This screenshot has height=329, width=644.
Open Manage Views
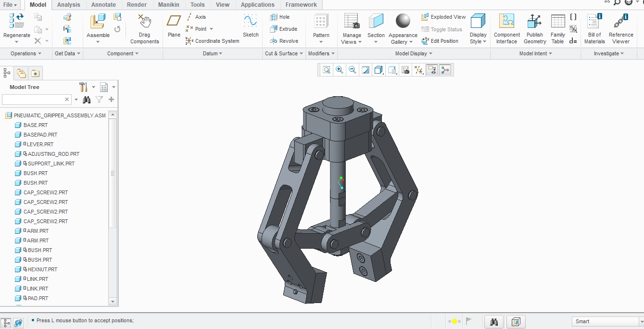click(x=352, y=28)
